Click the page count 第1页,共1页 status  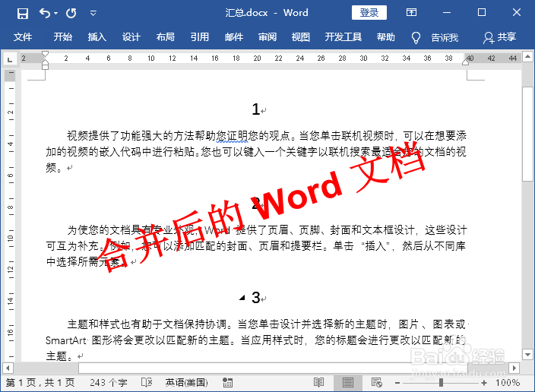[40, 383]
